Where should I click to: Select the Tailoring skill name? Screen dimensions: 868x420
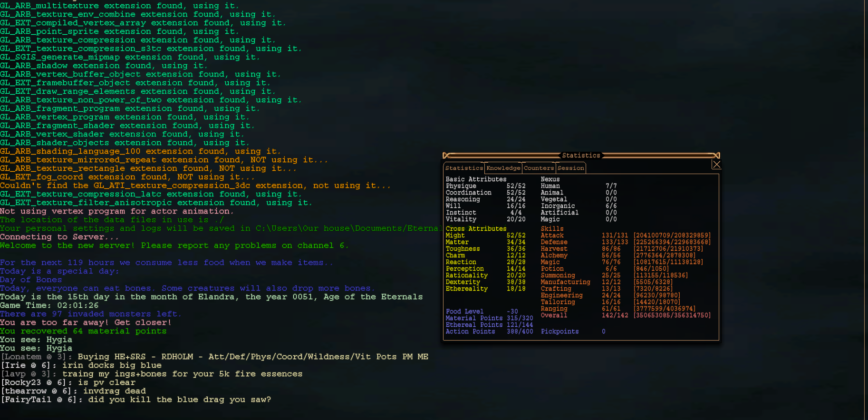pyautogui.click(x=558, y=302)
